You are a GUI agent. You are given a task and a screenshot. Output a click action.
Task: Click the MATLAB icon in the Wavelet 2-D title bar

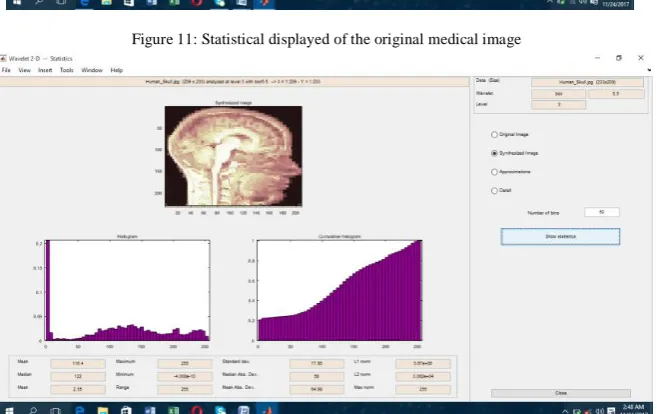(3, 58)
